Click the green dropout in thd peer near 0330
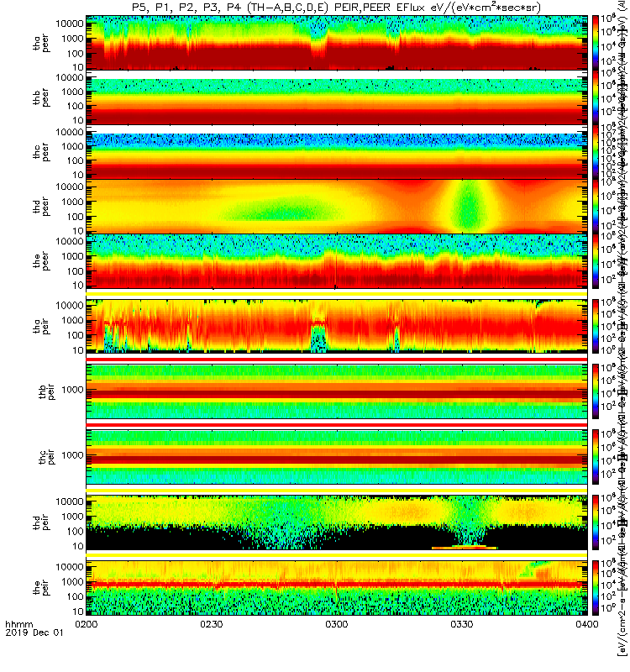 pos(467,207)
